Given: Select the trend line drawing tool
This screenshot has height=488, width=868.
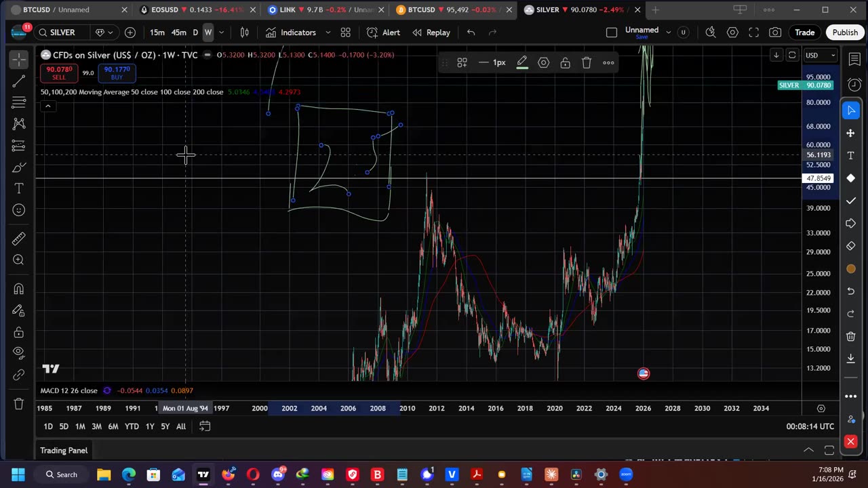Looking at the screenshot, I should (x=19, y=81).
